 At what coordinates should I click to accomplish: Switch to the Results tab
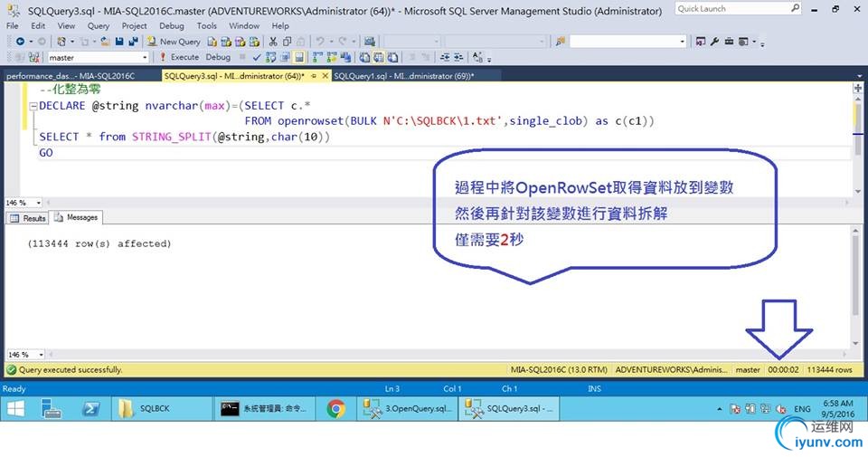28,218
